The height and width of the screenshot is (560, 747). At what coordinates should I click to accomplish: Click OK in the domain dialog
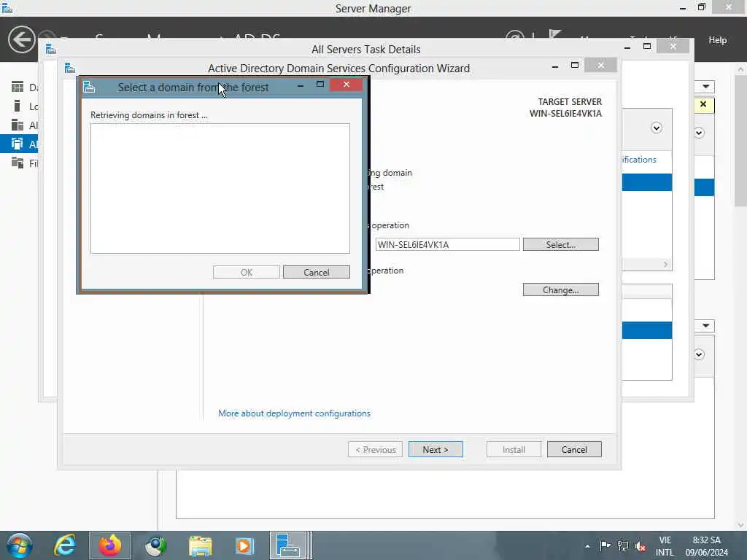[x=247, y=273]
